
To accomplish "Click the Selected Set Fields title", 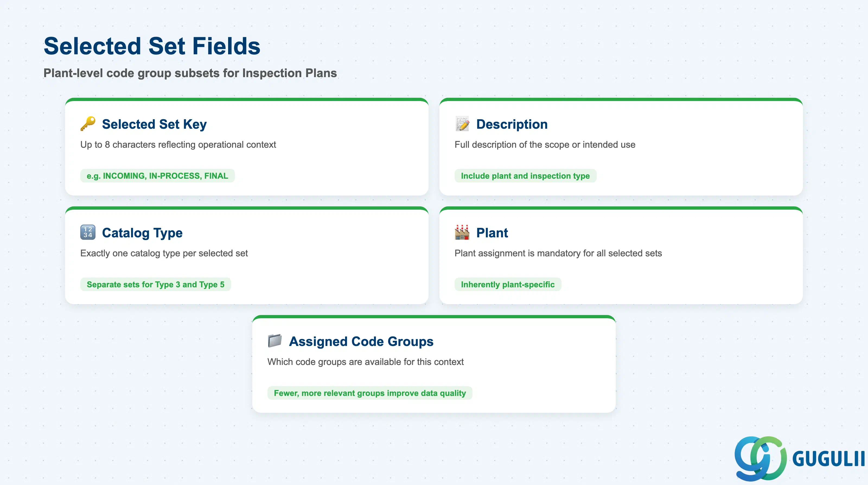I will (152, 46).
